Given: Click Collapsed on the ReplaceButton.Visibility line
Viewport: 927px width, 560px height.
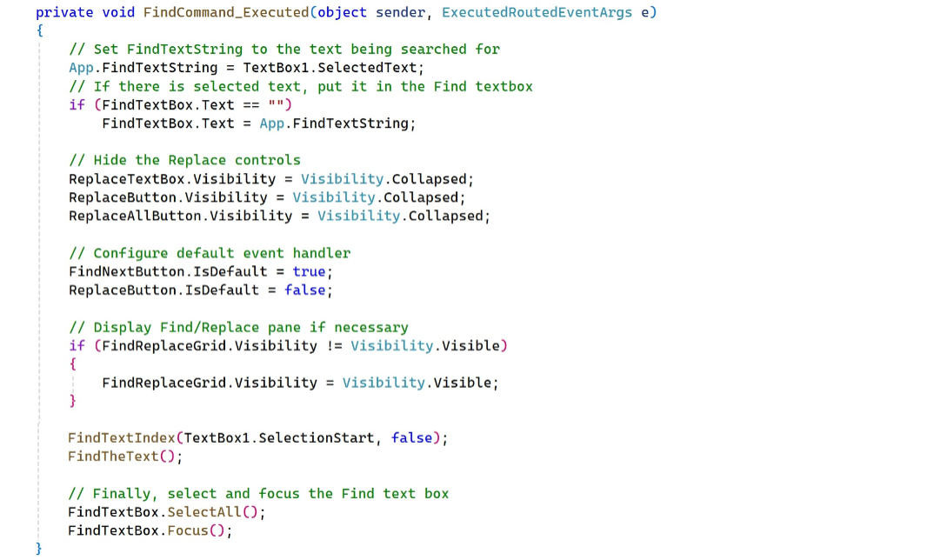Looking at the screenshot, I should coord(422,197).
